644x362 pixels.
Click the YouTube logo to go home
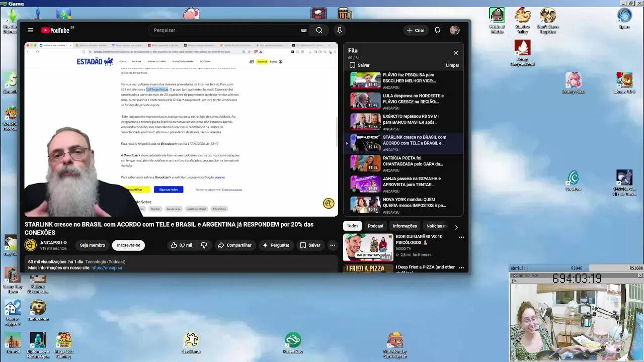point(55,30)
